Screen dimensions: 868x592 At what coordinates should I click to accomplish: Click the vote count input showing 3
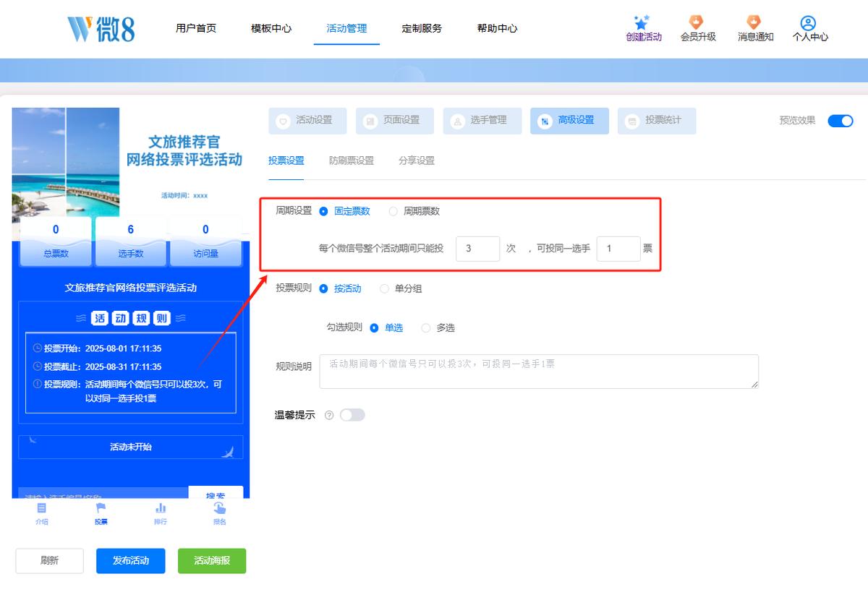(478, 249)
